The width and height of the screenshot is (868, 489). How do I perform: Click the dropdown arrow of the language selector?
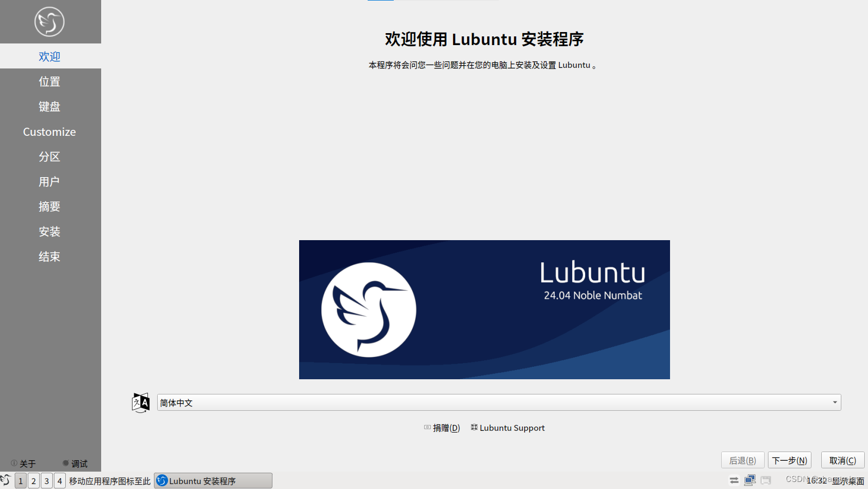[835, 403]
